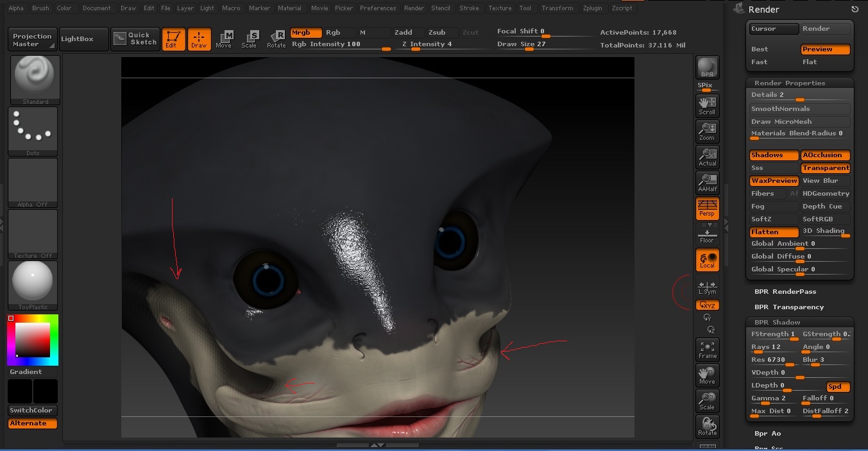
Task: Click the LightBox button
Action: point(77,39)
